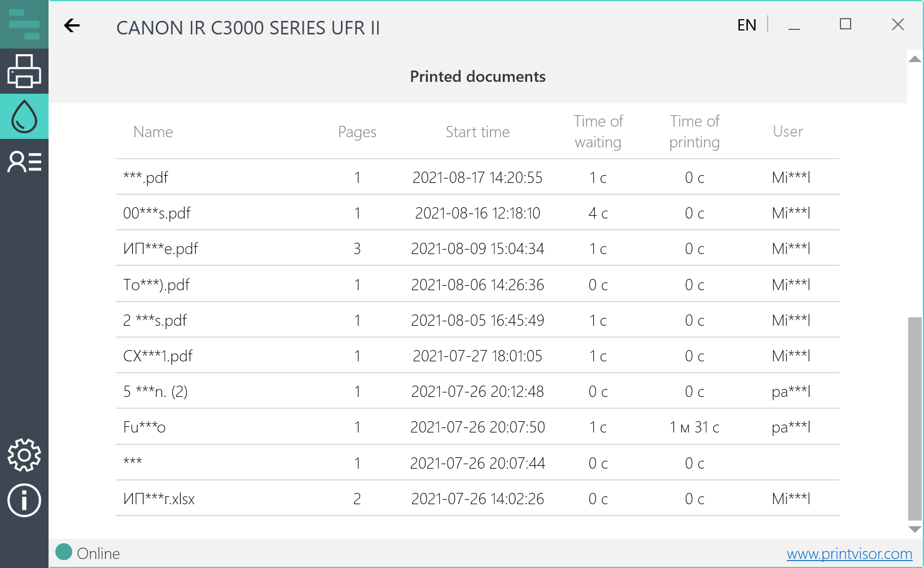This screenshot has height=568, width=924.
Task: Sort by Start time column header
Action: click(478, 132)
